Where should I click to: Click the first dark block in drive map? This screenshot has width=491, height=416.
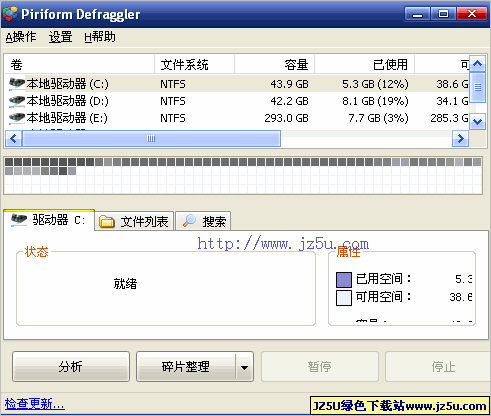point(9,162)
